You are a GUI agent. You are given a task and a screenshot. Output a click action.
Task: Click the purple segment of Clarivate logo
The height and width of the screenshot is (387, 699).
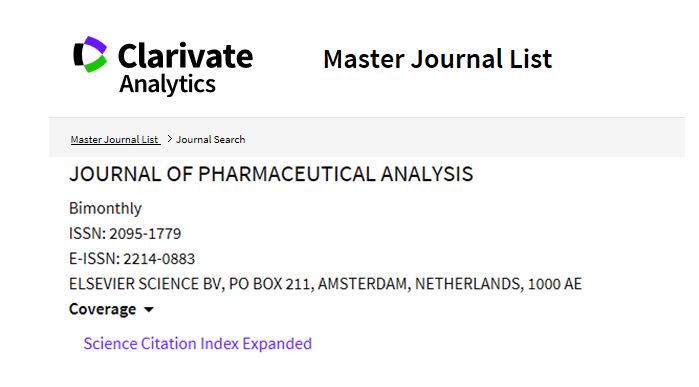click(x=95, y=45)
